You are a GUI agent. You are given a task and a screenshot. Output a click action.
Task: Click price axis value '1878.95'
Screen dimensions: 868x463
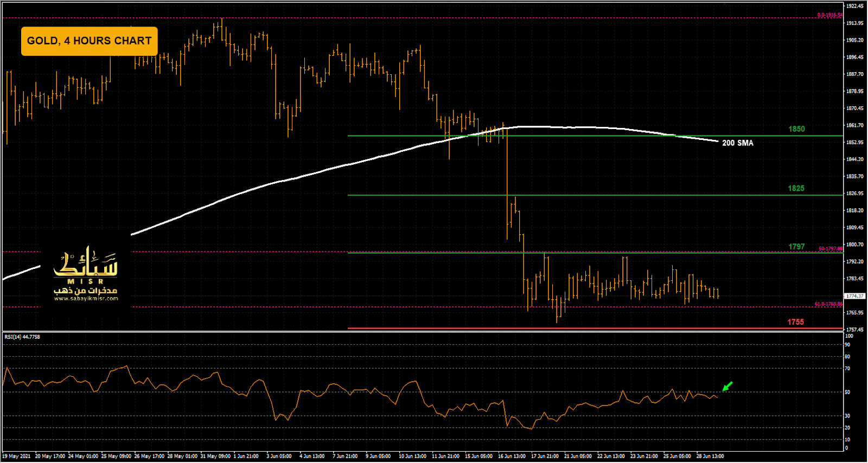855,92
